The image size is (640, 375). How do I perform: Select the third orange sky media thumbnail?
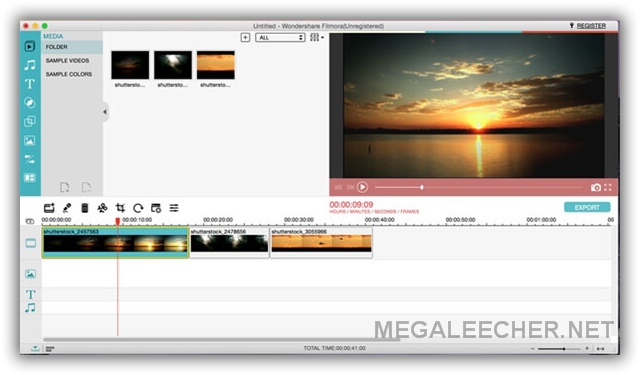[x=216, y=65]
